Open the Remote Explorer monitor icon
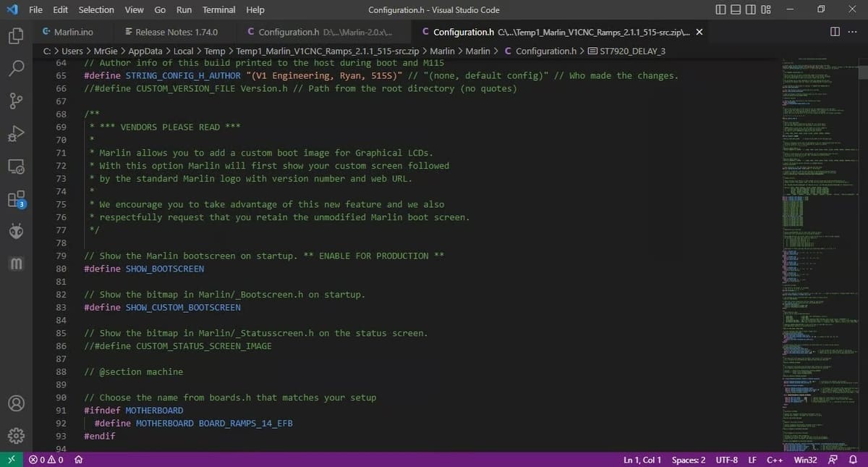Viewport: 868px width, 467px height. [x=16, y=166]
